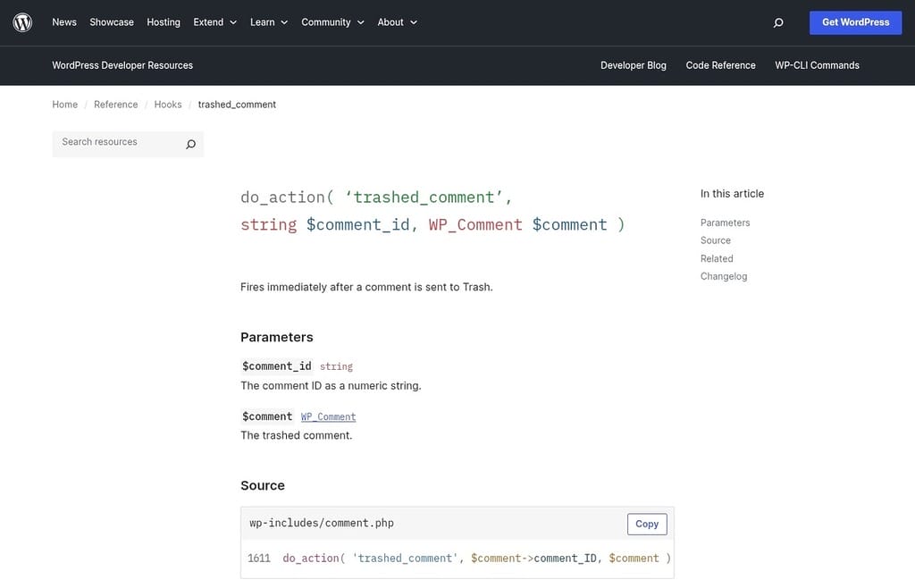Click inside the Search resources field
This screenshot has width=915, height=588.
[x=116, y=143]
